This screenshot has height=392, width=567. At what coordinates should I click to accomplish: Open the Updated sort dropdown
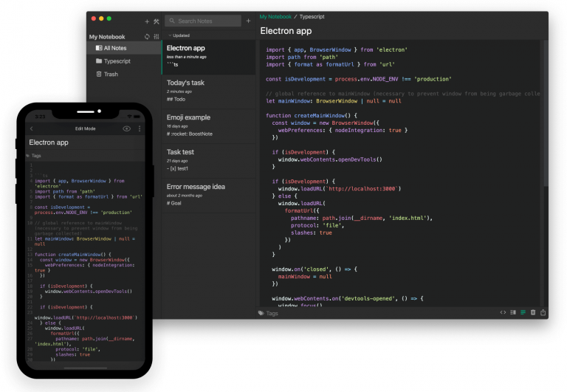pyautogui.click(x=179, y=35)
